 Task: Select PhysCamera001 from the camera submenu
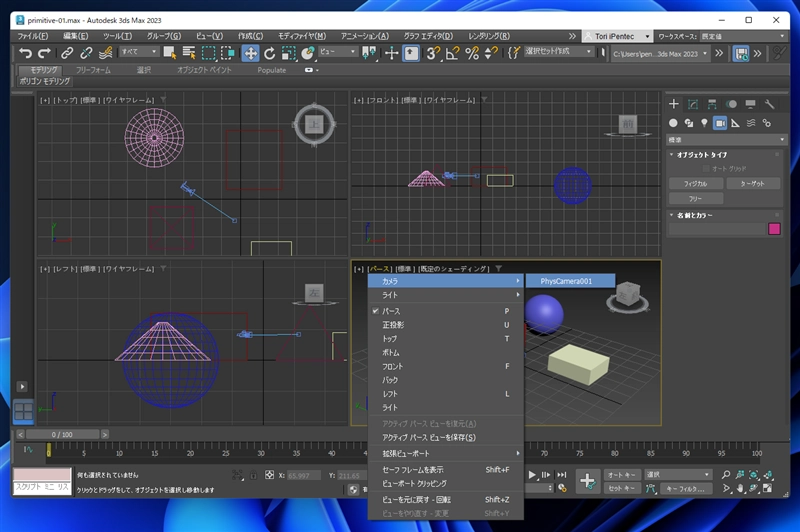click(x=566, y=281)
